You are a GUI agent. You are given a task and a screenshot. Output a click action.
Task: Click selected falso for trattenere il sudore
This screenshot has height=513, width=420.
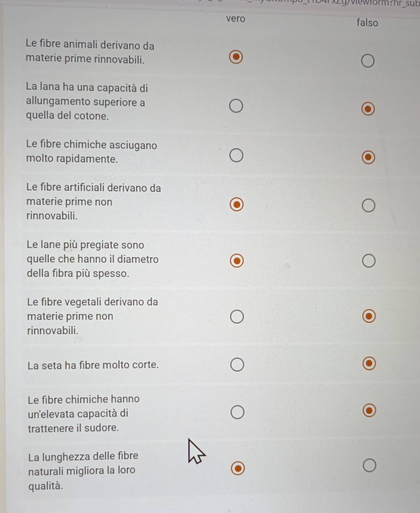(x=369, y=410)
